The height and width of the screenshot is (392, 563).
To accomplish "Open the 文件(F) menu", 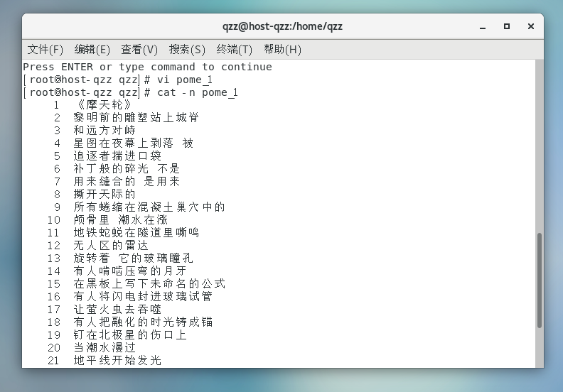I will click(45, 49).
